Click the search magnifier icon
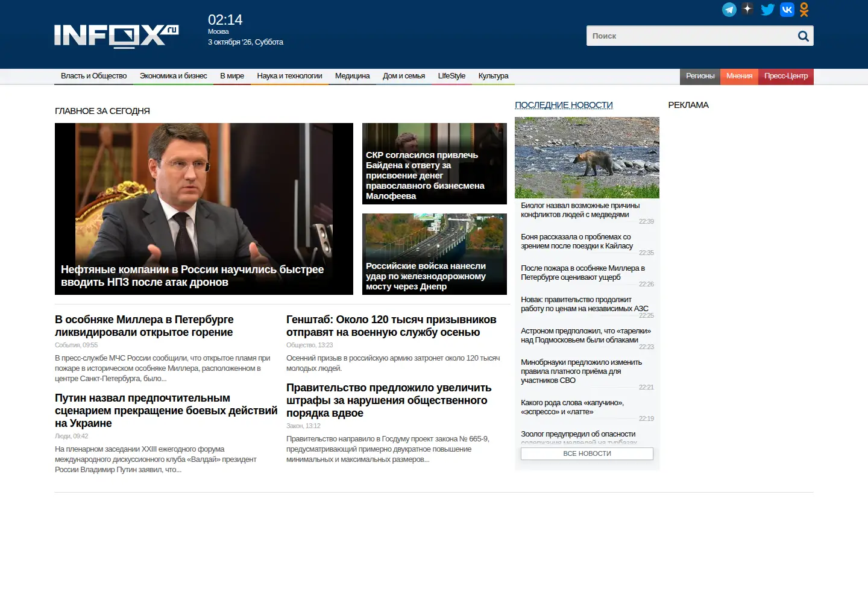Viewport: 868px width, 603px height. click(803, 36)
